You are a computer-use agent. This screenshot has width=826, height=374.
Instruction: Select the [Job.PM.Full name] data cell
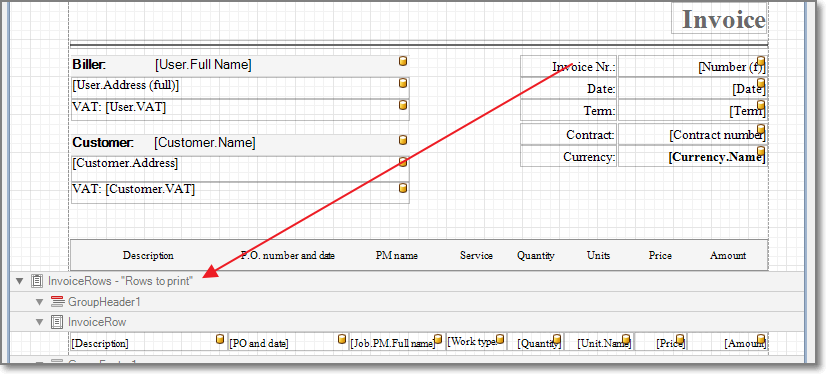click(397, 342)
